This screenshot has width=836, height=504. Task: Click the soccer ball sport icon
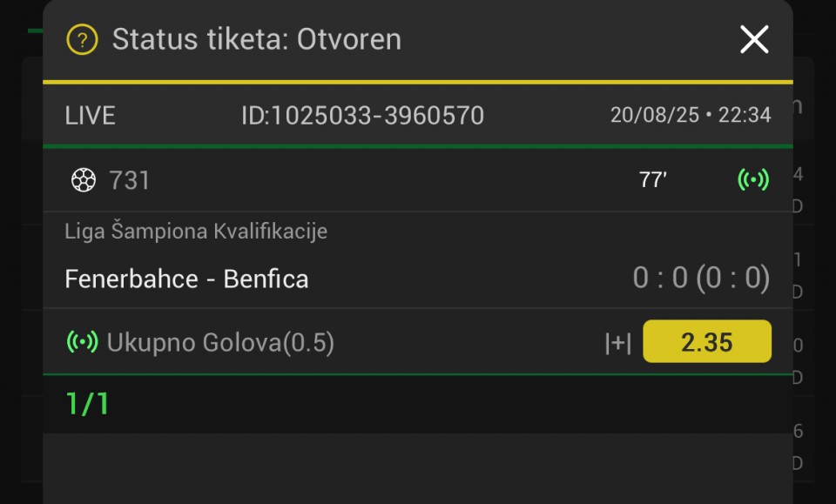[x=84, y=180]
